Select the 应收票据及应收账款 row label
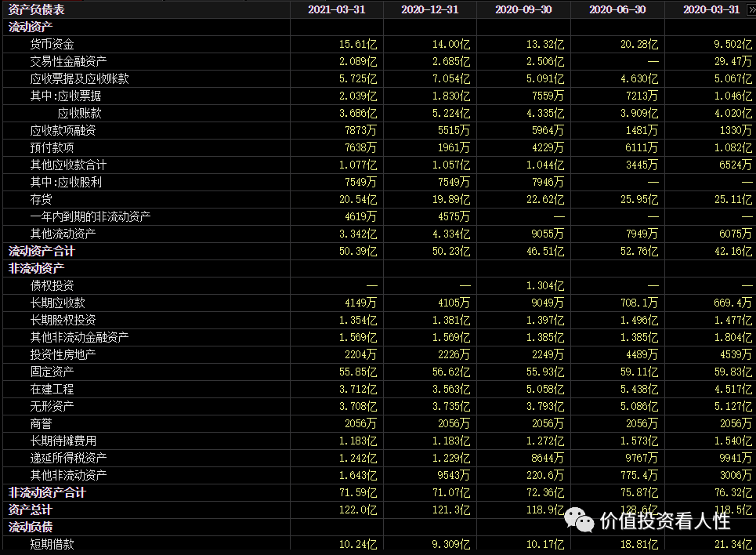This screenshot has height=555, width=756. coord(80,78)
